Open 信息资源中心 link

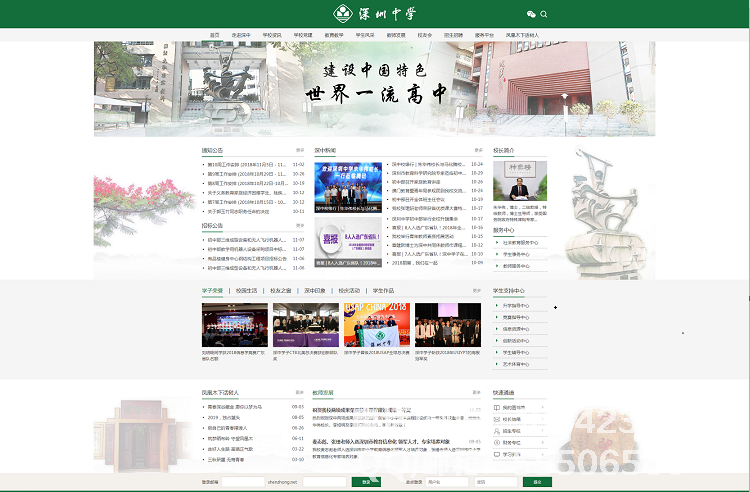(516, 329)
